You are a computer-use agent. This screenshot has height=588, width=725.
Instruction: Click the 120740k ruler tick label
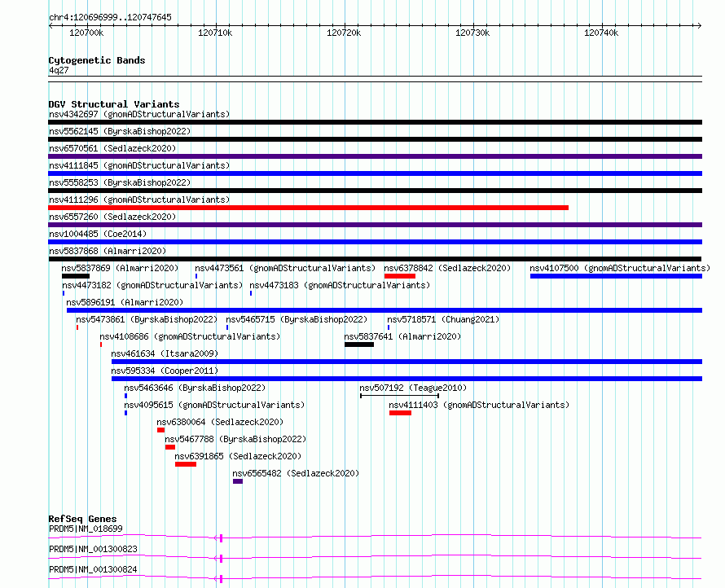[601, 33]
